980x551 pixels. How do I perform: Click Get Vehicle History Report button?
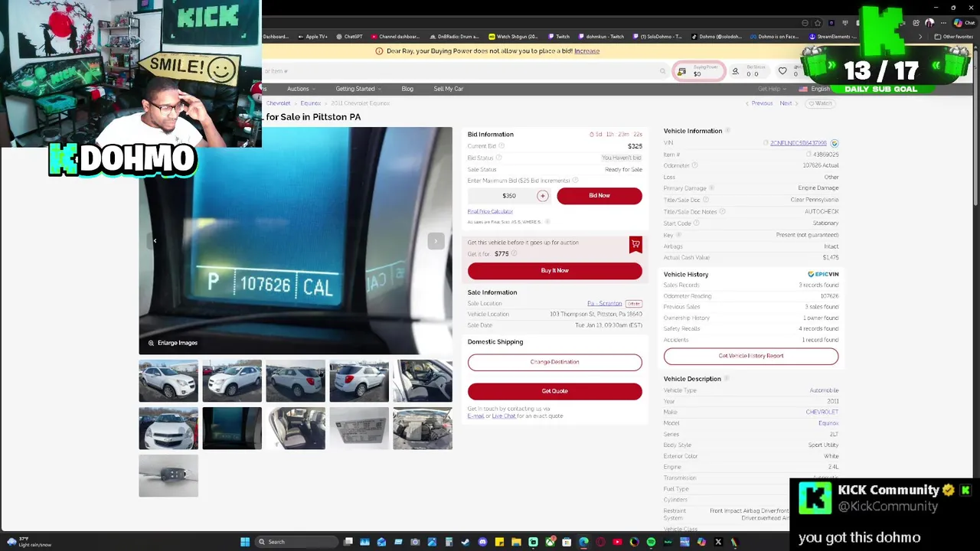click(x=751, y=356)
